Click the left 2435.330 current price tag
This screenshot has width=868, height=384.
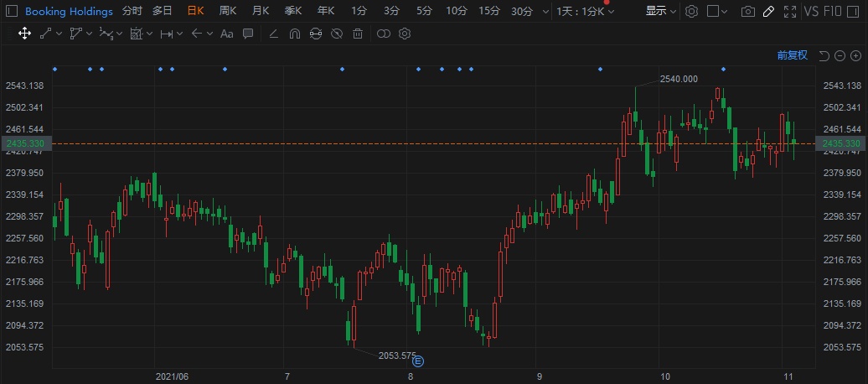(x=26, y=143)
